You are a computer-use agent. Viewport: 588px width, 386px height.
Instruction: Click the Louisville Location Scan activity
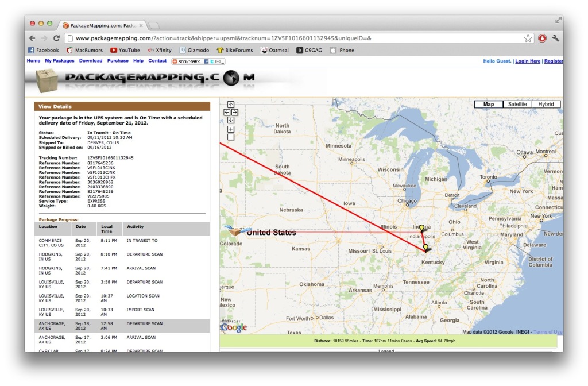pyautogui.click(x=143, y=296)
